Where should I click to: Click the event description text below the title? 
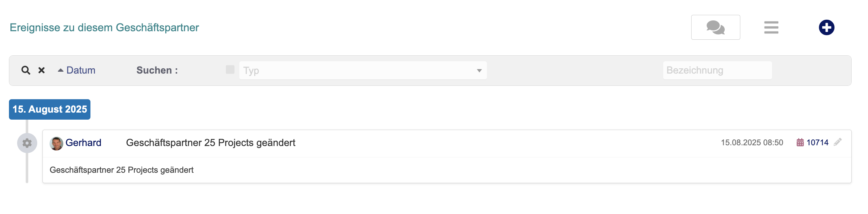tap(122, 170)
